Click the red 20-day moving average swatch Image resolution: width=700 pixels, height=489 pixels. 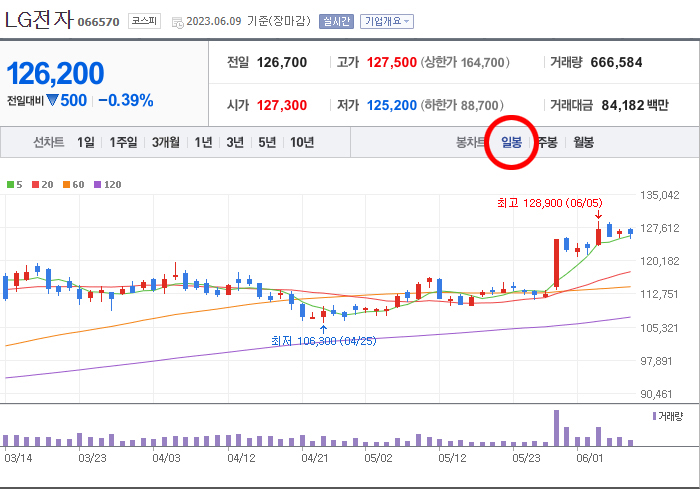(35, 184)
